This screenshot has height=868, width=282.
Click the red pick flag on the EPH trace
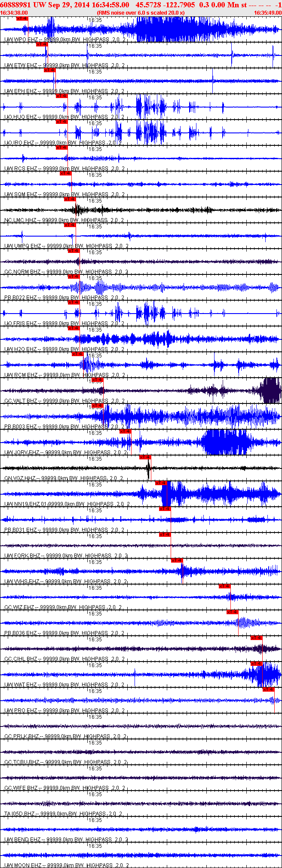point(50,70)
